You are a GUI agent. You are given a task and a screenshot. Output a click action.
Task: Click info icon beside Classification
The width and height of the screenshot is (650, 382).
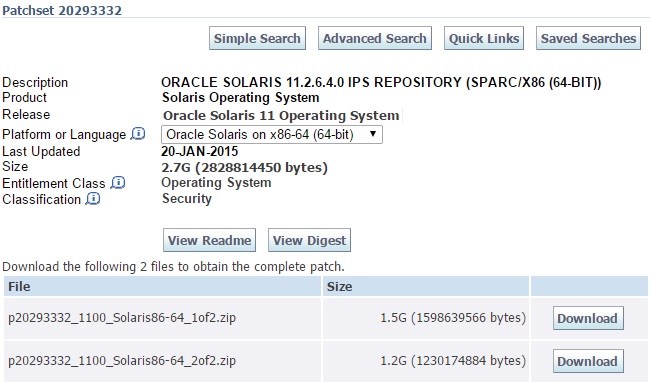93,199
